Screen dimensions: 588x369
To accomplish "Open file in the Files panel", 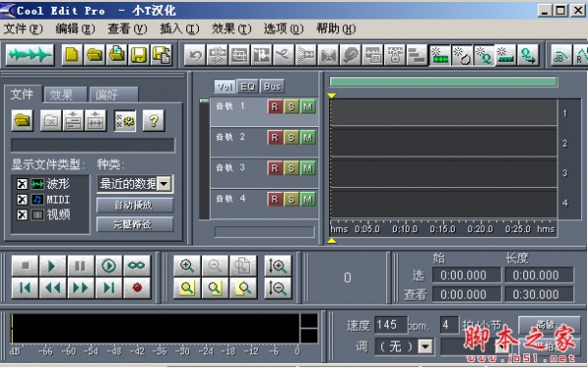I will point(23,120).
